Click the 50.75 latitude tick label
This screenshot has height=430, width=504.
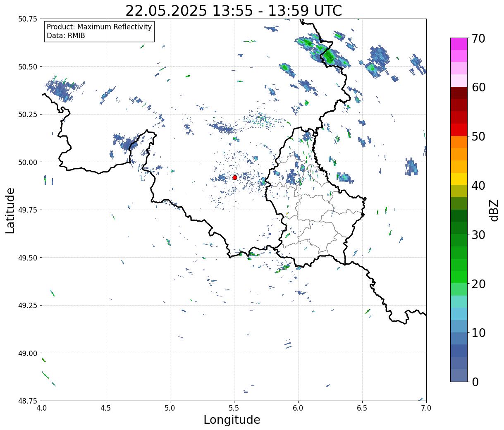[28, 19]
